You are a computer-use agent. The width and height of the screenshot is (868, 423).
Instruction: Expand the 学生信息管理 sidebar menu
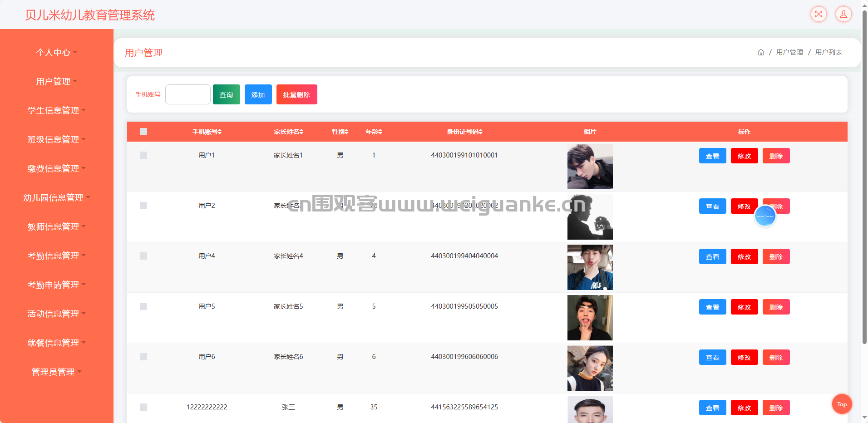[x=56, y=110]
